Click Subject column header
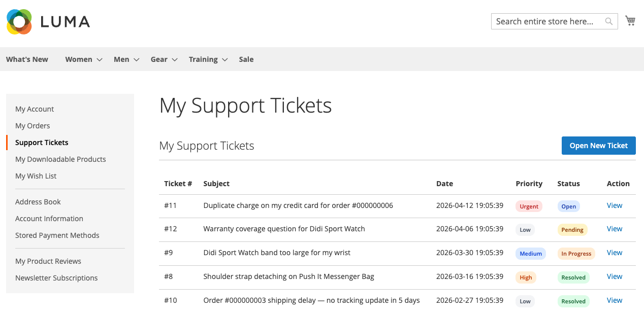644x315 pixels. (x=216, y=184)
